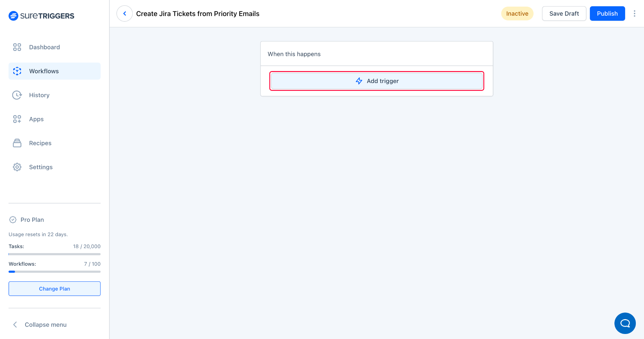Click the Add trigger button
The height and width of the screenshot is (339, 644).
(377, 81)
